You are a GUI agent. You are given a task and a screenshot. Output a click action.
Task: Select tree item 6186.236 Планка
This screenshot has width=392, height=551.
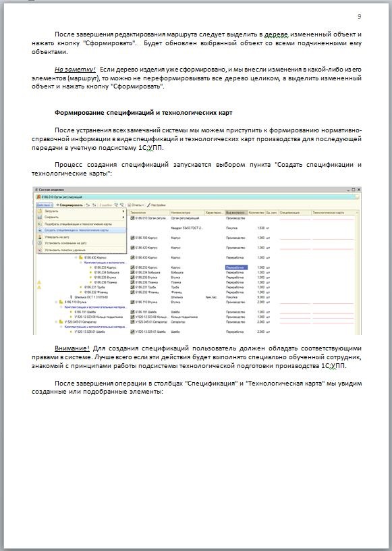pos(105,282)
